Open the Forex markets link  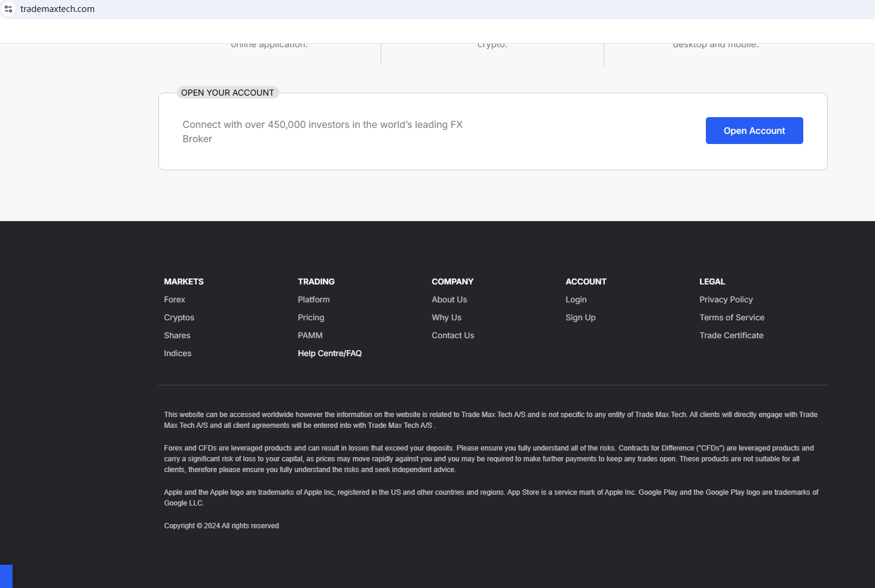click(x=175, y=299)
